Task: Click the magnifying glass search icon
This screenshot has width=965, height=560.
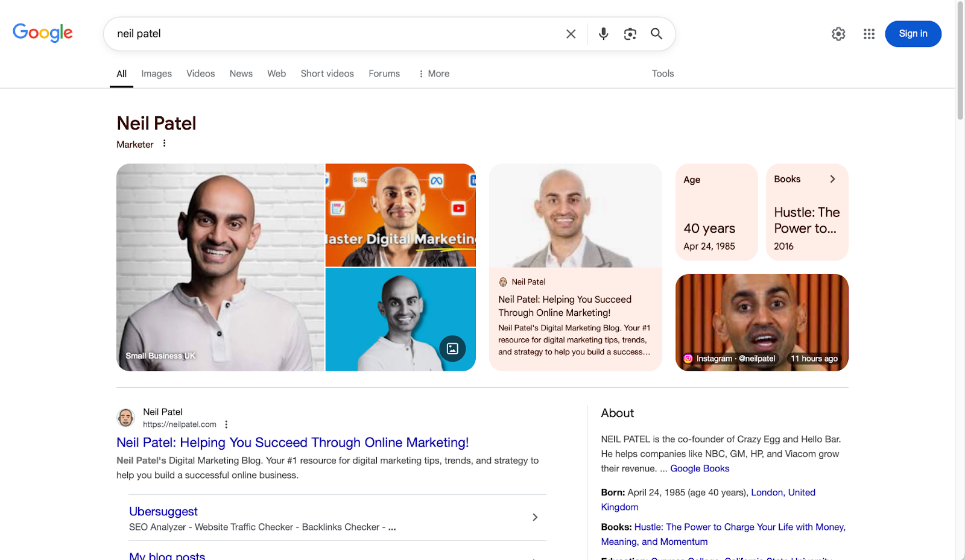Action: coord(656,34)
